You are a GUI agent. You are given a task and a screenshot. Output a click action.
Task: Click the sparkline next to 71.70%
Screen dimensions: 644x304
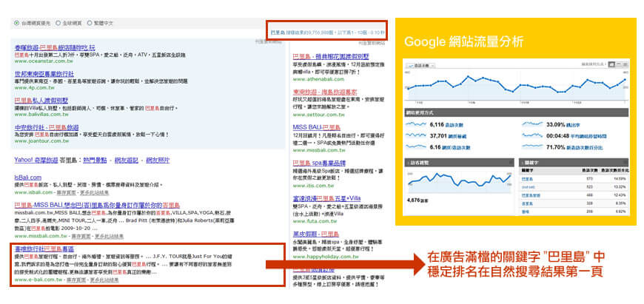pos(532,146)
